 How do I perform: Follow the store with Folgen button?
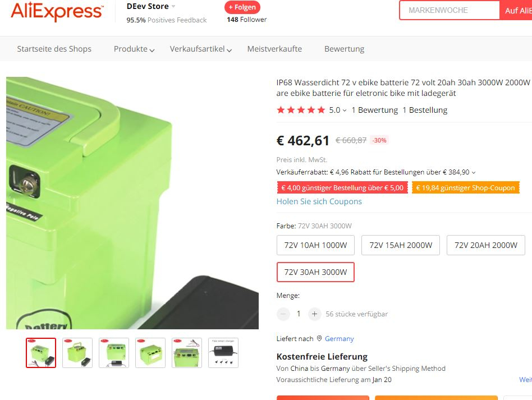point(242,7)
